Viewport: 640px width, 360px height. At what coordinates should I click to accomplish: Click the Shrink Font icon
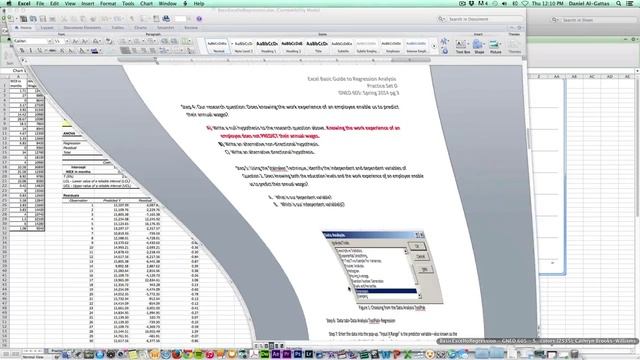point(84,41)
